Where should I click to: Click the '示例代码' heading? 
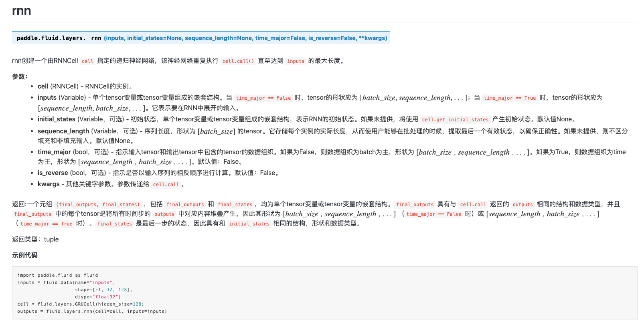[25, 255]
